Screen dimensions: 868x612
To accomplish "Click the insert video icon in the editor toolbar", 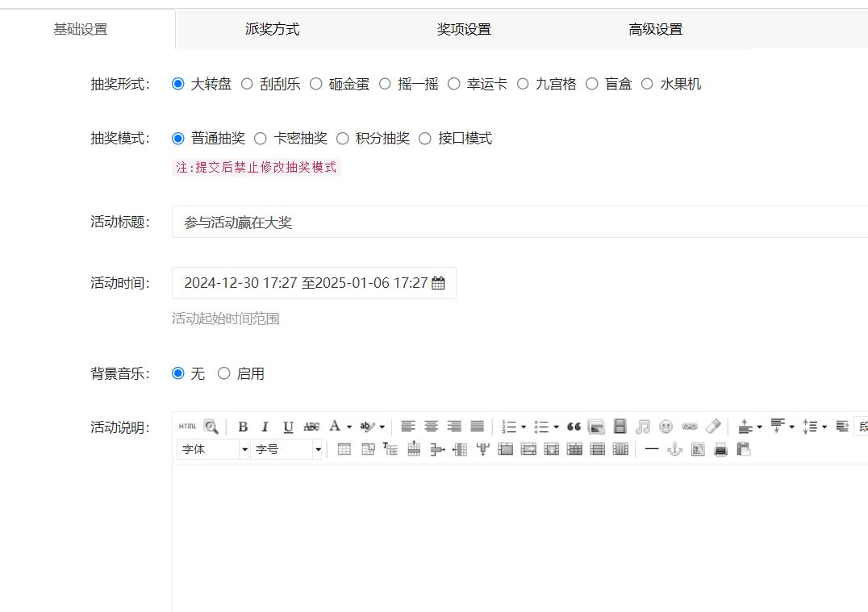I will [x=619, y=427].
